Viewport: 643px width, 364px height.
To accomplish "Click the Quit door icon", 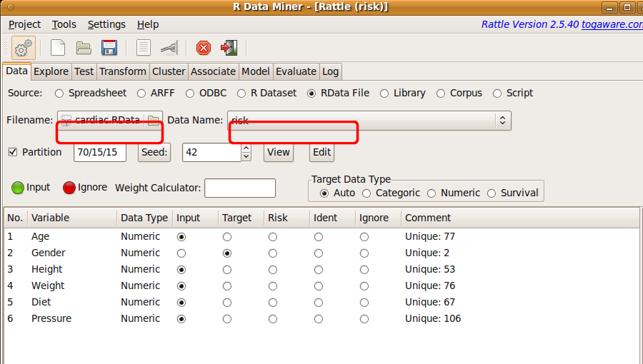I will (x=229, y=48).
